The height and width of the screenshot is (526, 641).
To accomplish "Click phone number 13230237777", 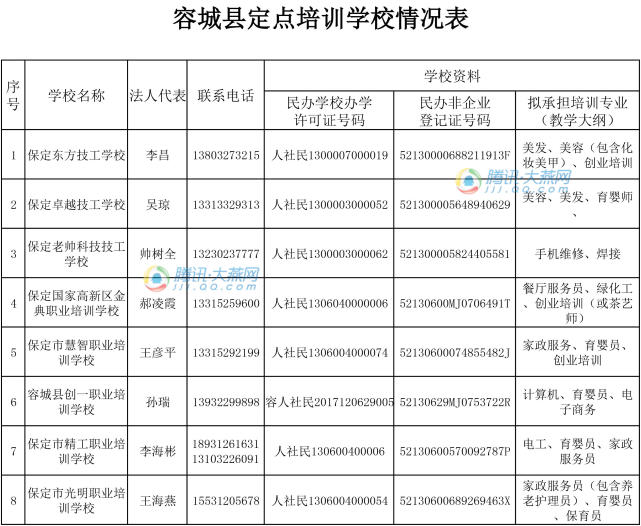I will click(x=226, y=254).
